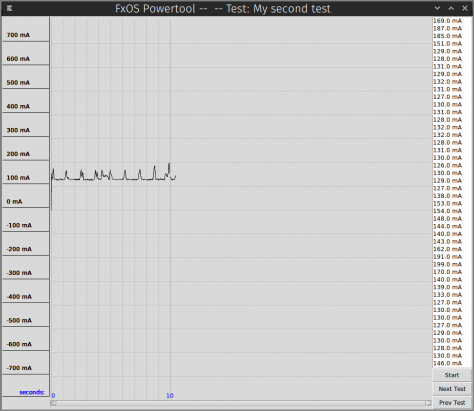
Task: Click the horizontal scrollbar track
Action: pyautogui.click(x=241, y=404)
